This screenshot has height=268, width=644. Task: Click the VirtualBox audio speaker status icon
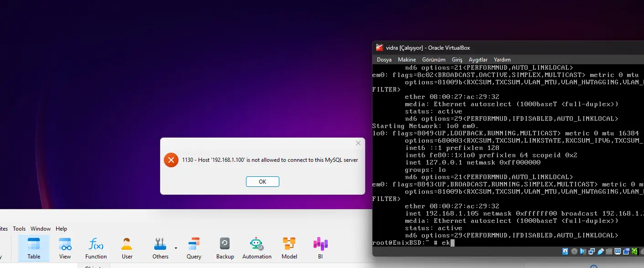[583, 252]
